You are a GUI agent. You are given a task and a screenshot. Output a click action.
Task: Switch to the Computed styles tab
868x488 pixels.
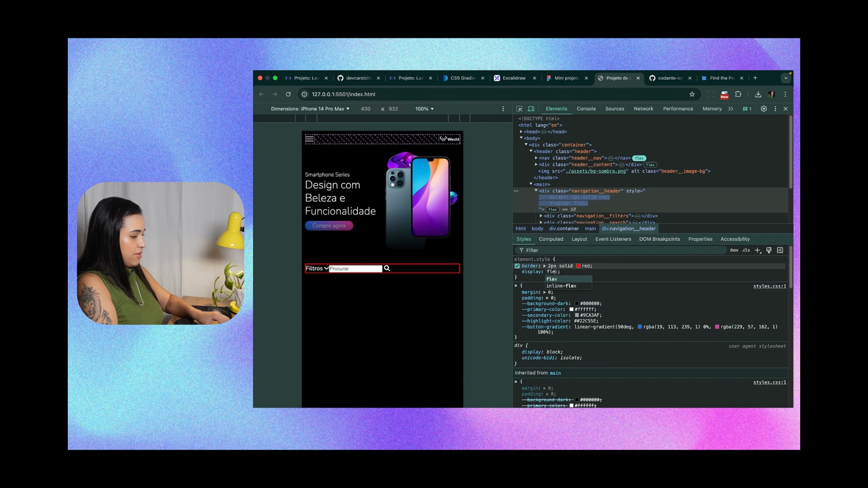click(x=551, y=239)
